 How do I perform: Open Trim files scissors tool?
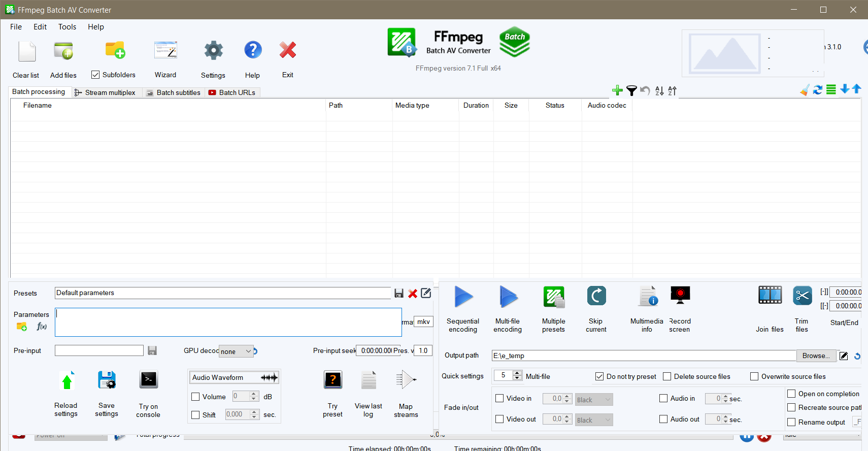[x=803, y=295]
